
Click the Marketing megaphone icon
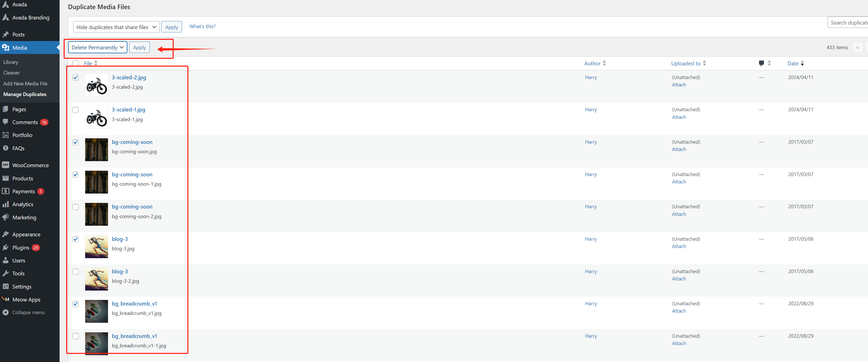5,217
